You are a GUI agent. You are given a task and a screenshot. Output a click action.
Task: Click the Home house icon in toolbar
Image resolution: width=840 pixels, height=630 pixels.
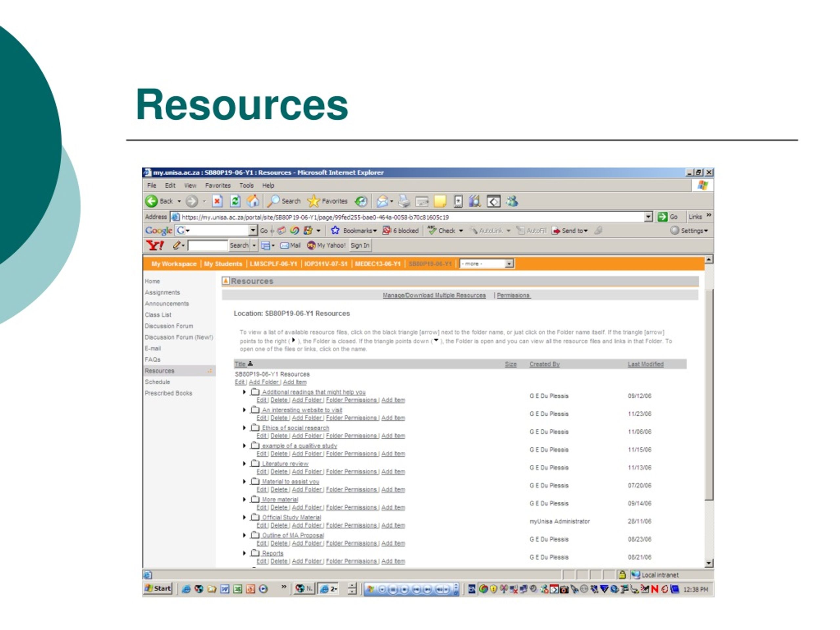pyautogui.click(x=253, y=201)
